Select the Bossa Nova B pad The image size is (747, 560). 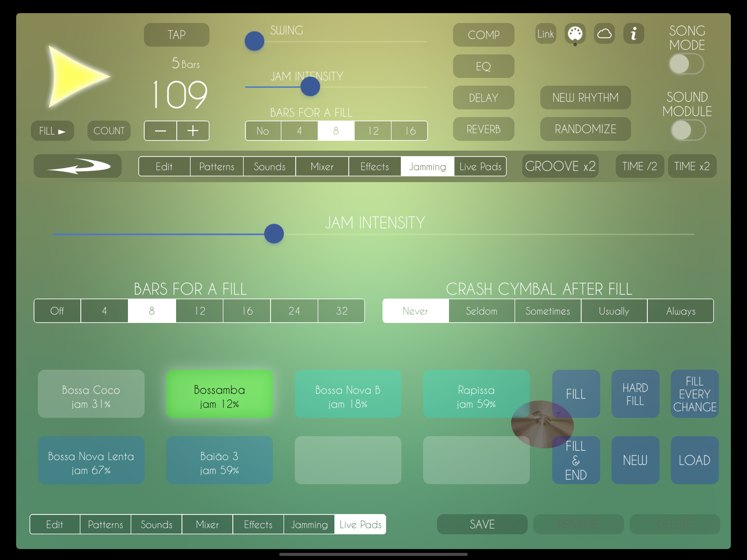click(348, 394)
